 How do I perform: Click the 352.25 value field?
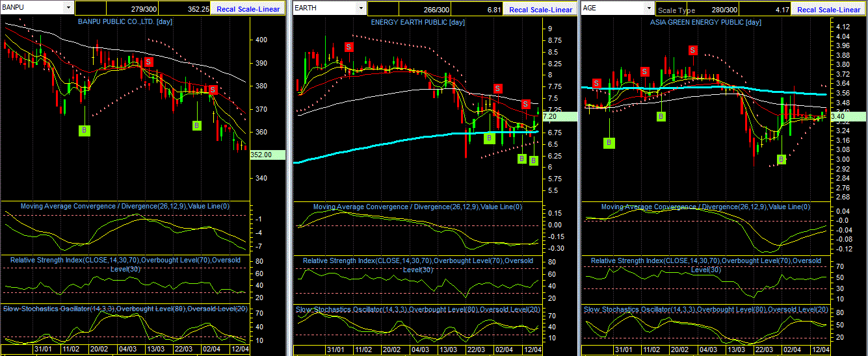point(184,9)
